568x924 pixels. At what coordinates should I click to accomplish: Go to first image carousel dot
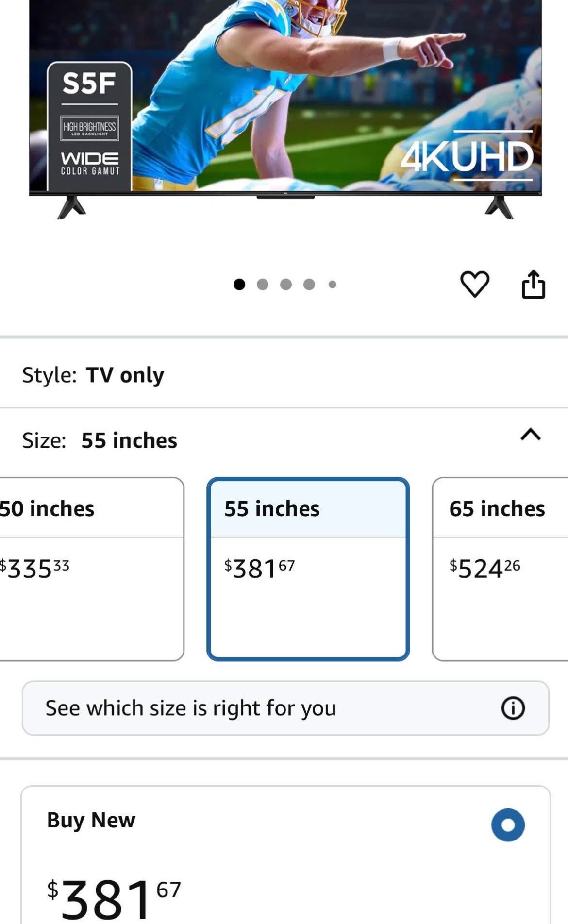239,285
